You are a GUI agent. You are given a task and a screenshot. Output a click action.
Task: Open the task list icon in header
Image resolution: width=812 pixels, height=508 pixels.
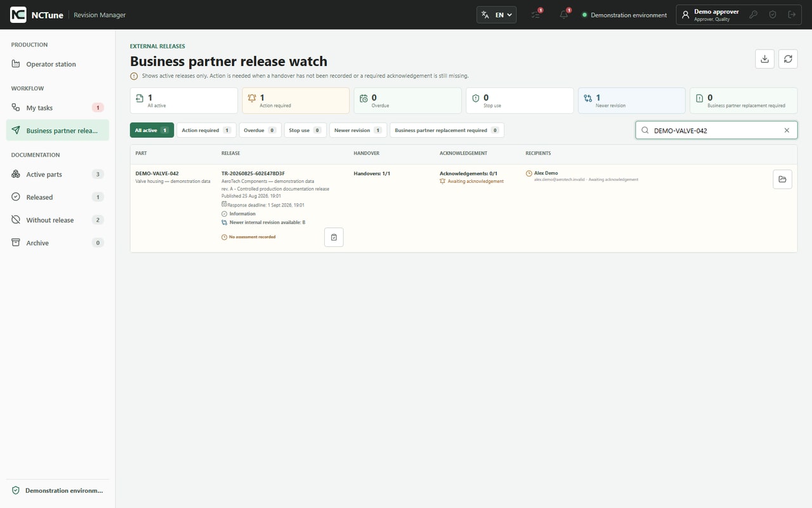[537, 15]
